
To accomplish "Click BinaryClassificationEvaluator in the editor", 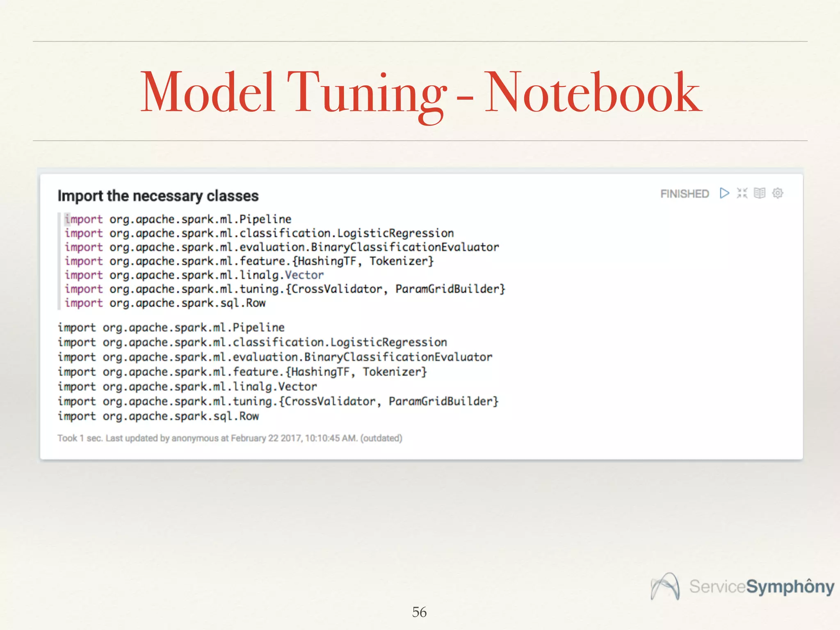I will 404,247.
